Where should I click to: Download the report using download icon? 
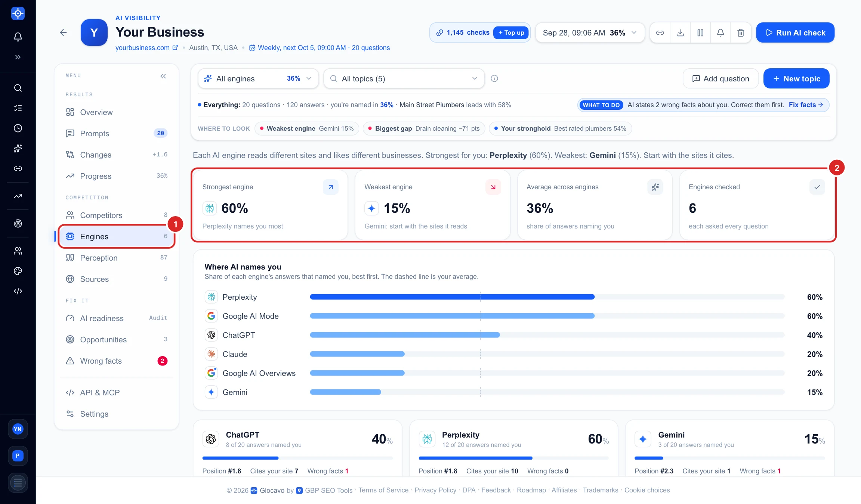(x=680, y=33)
